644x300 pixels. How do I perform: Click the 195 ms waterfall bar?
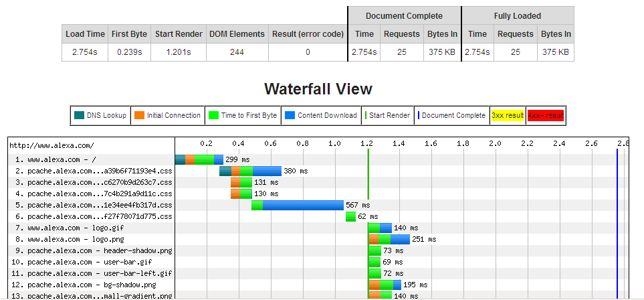[x=385, y=285]
